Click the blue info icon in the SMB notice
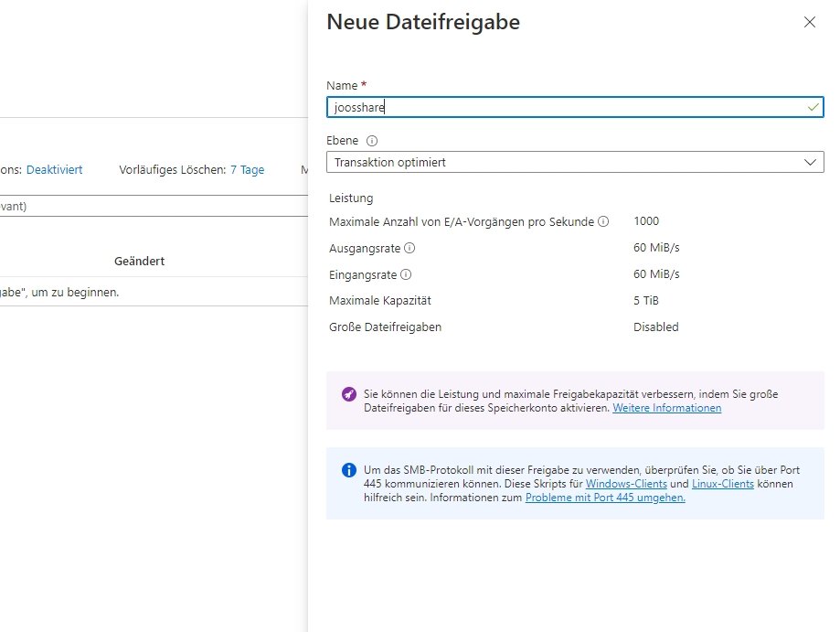This screenshot has width=840, height=632. click(348, 469)
